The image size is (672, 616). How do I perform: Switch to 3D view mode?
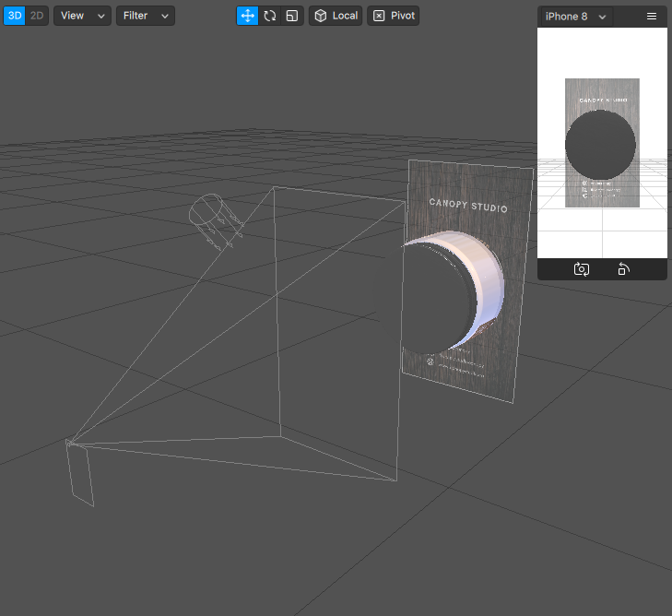pyautogui.click(x=15, y=16)
